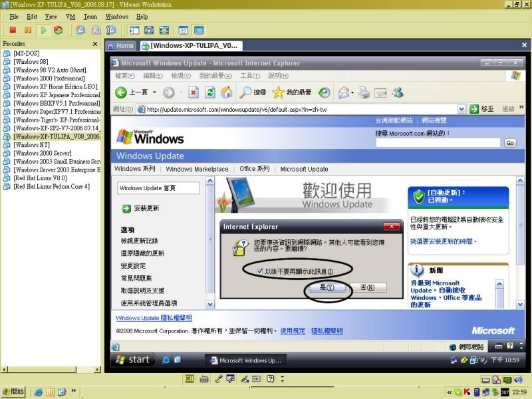Switch to the VMware Home tab
532x399 pixels.
[x=121, y=45]
